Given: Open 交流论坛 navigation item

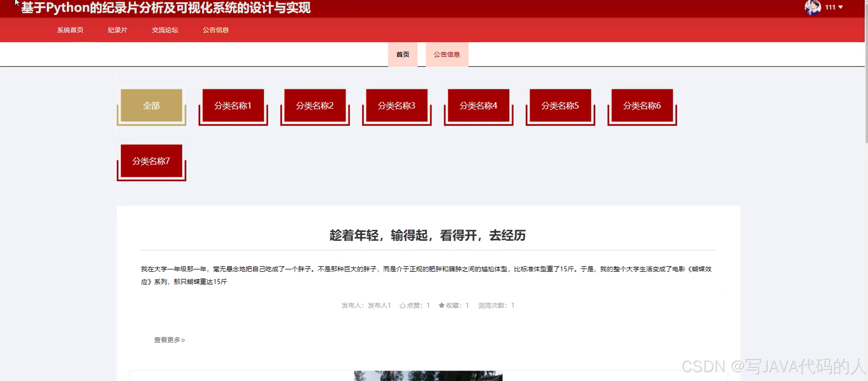Looking at the screenshot, I should click(165, 30).
